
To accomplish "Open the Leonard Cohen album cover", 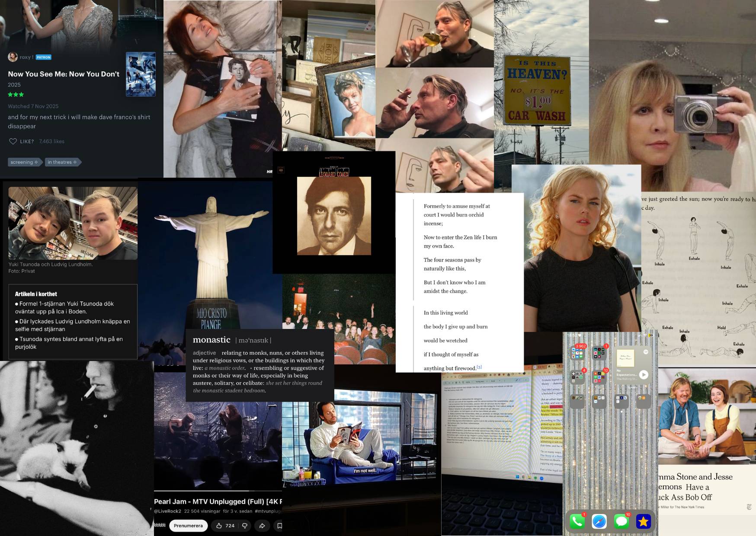I will pyautogui.click(x=334, y=212).
